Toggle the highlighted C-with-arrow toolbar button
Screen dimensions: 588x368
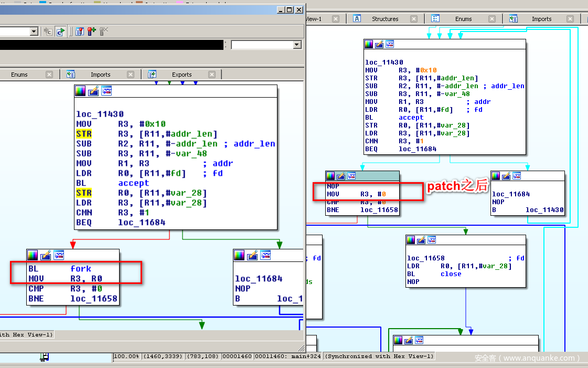[x=61, y=31]
